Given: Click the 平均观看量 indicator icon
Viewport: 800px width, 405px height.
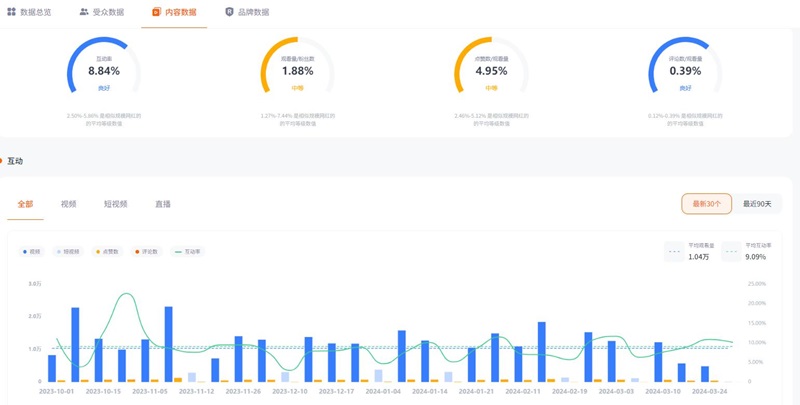Looking at the screenshot, I should (x=674, y=252).
